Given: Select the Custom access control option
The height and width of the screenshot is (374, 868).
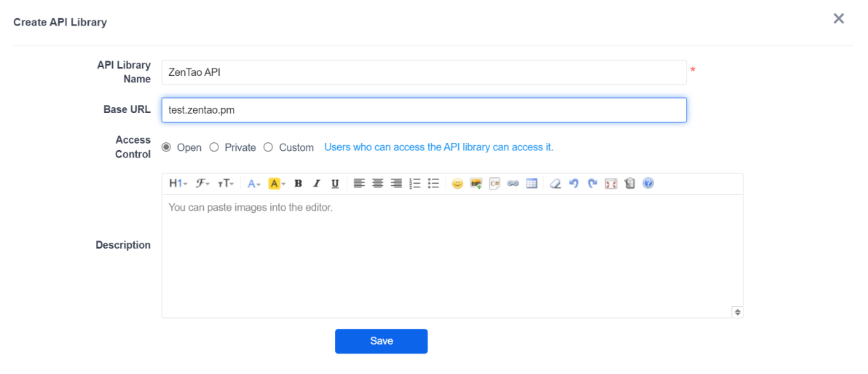Looking at the screenshot, I should point(268,147).
